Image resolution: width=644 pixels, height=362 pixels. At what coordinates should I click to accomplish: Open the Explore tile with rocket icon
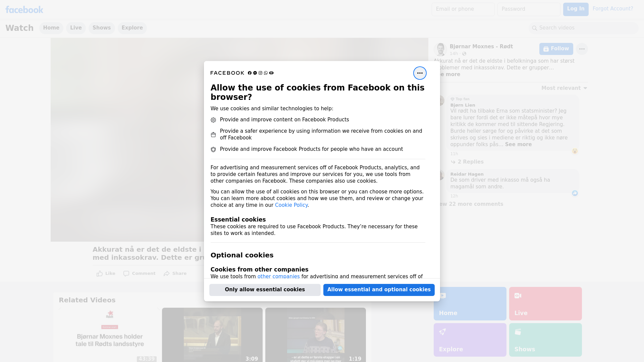pyautogui.click(x=470, y=340)
